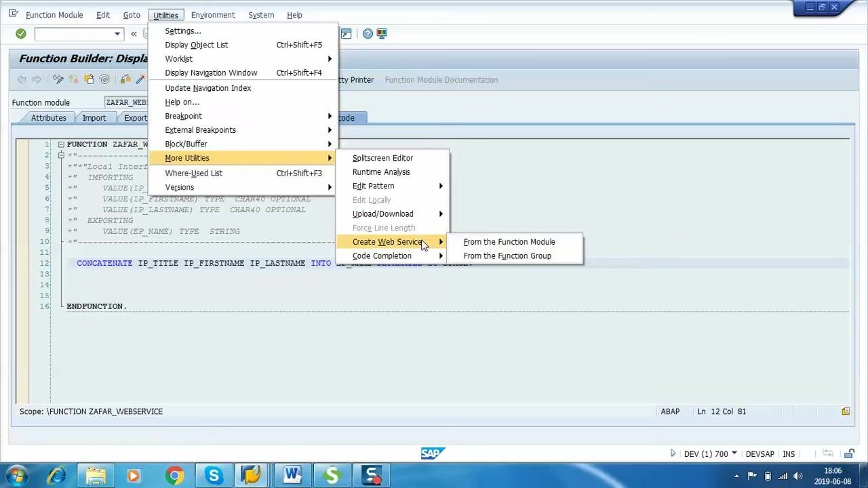The width and height of the screenshot is (868, 488).
Task: Click the green Enter checkmark icon
Action: point(21,33)
